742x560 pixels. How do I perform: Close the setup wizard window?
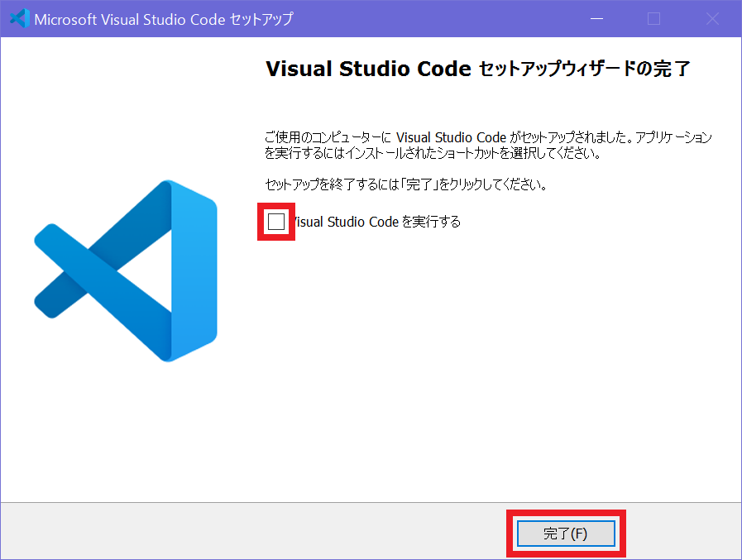click(x=711, y=19)
